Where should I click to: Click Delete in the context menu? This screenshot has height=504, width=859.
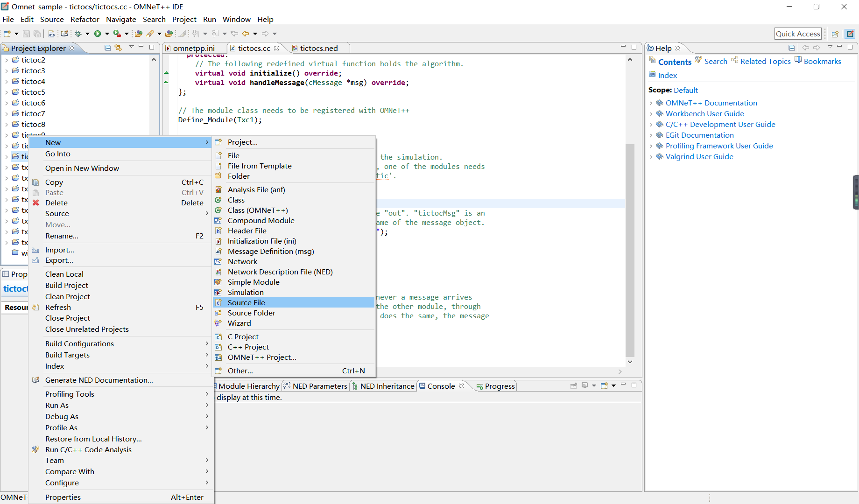[120, 203]
